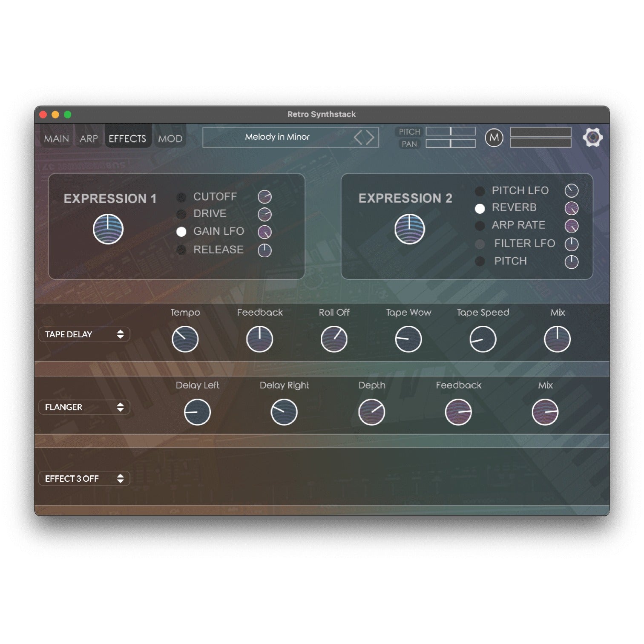Click the Tape Speed knob
The height and width of the screenshot is (644, 644).
pos(483,339)
